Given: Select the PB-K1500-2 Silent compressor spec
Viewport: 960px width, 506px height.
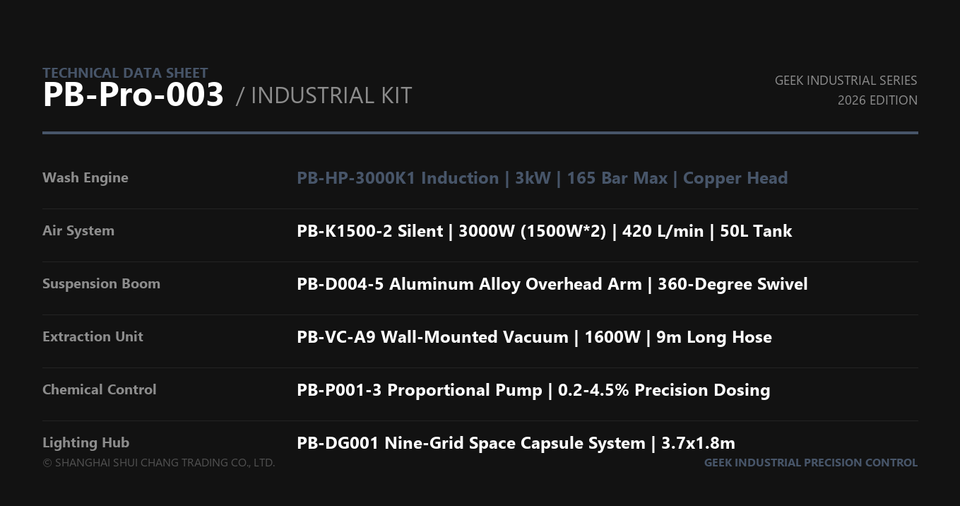Looking at the screenshot, I should [544, 231].
